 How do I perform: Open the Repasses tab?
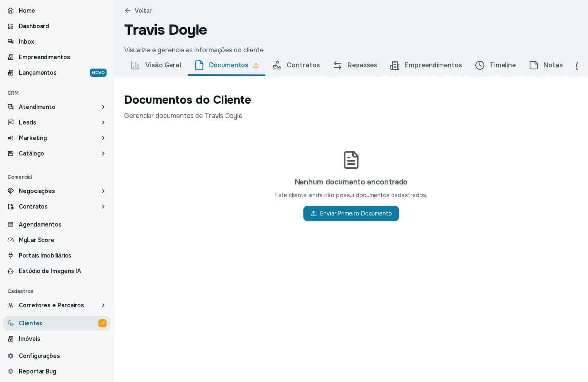pyautogui.click(x=355, y=65)
